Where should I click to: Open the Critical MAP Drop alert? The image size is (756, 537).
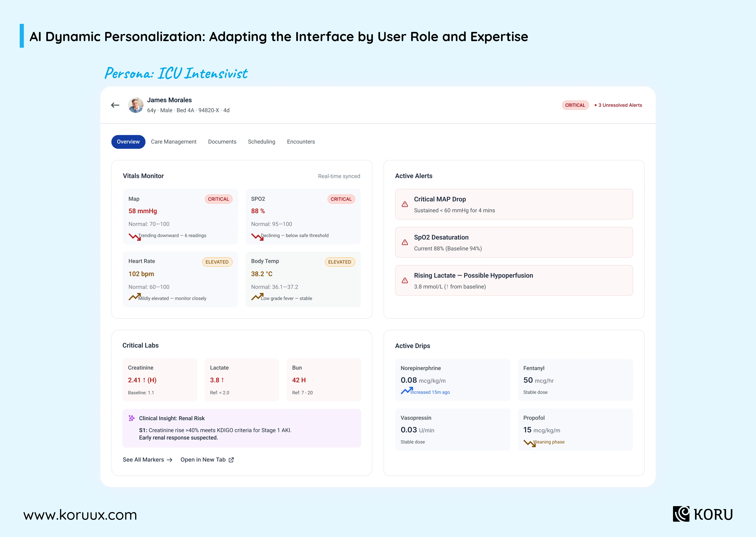click(x=514, y=204)
